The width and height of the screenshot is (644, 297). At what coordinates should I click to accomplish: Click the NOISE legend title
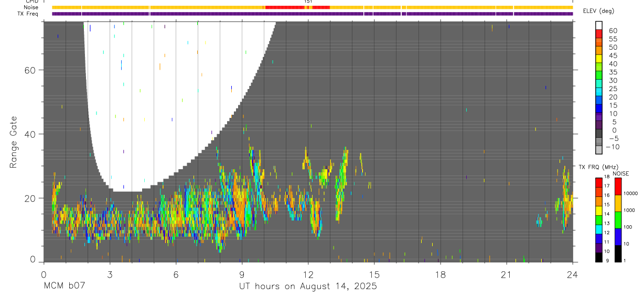[x=620, y=173]
